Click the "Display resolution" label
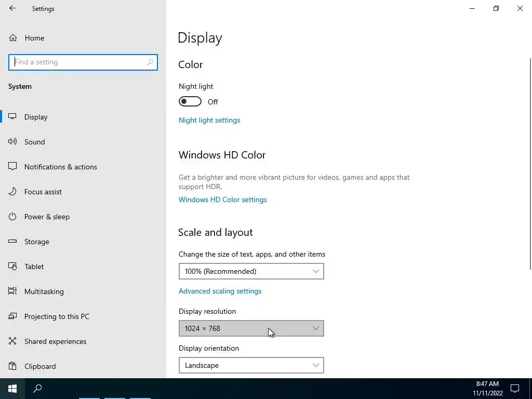Viewport: 532px width, 399px height. pyautogui.click(x=207, y=312)
